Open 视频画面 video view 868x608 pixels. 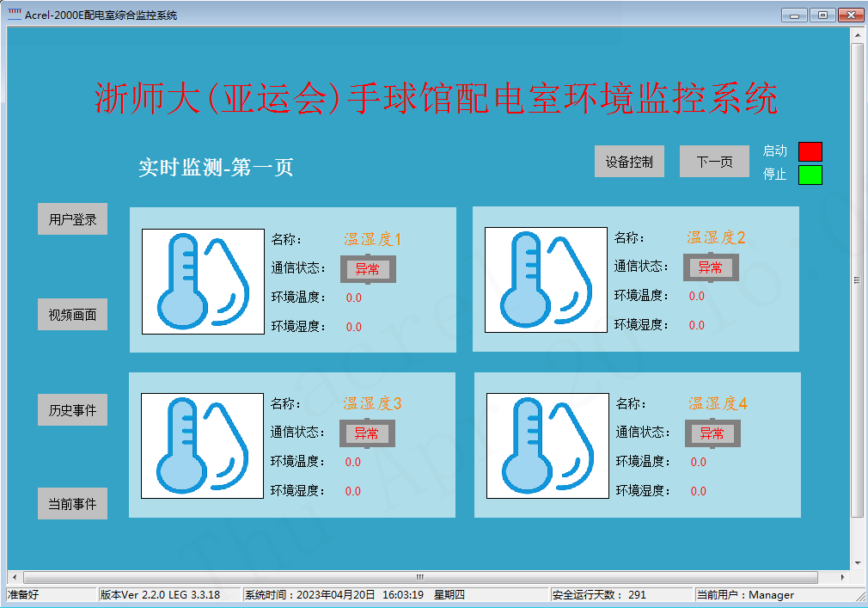tap(73, 315)
